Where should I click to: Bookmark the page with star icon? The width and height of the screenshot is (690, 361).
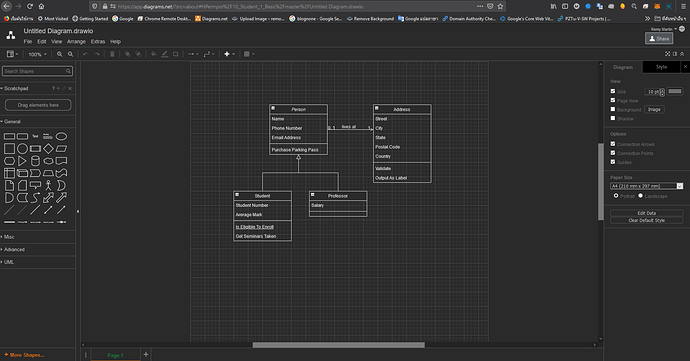500,6
